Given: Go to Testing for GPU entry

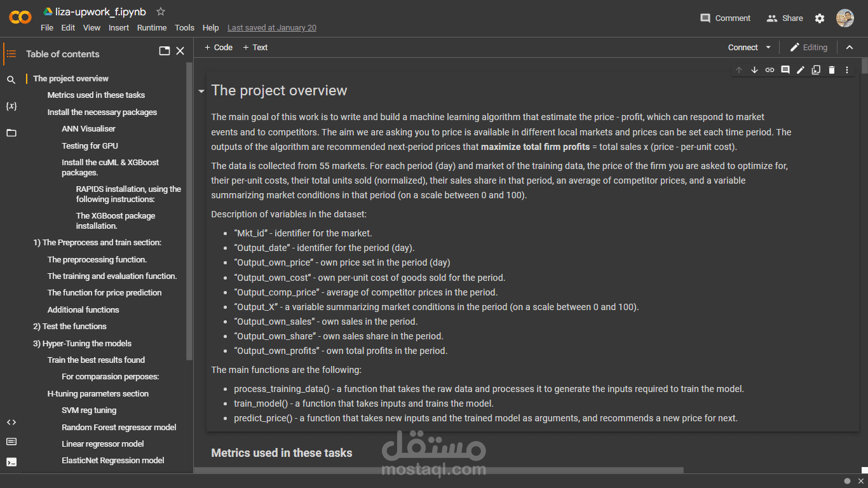Looking at the screenshot, I should [90, 146].
